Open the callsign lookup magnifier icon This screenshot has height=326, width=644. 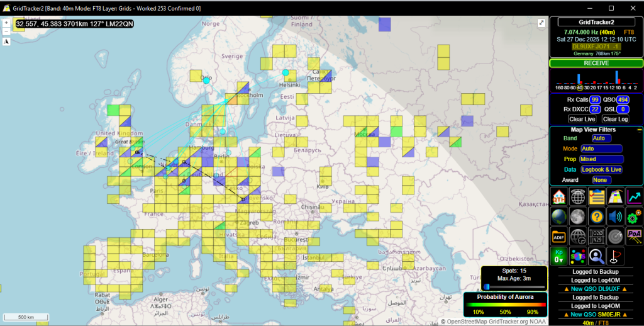click(596, 256)
